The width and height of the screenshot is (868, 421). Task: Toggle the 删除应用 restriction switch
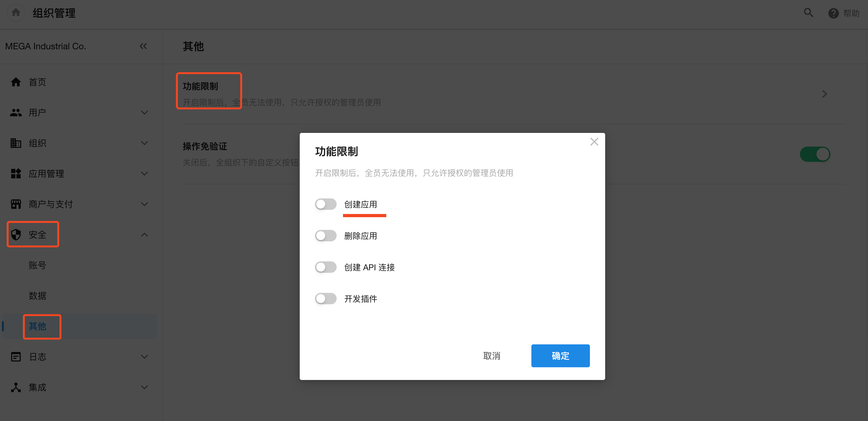click(325, 236)
